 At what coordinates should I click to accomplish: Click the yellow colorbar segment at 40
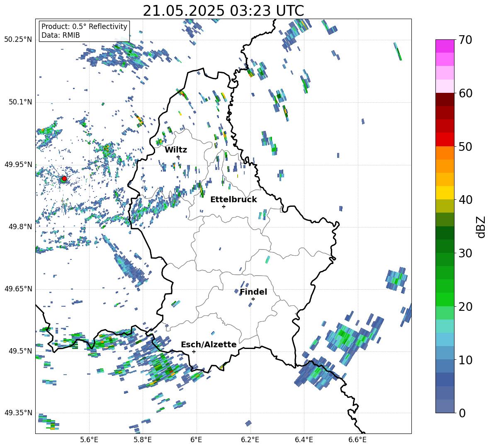tap(445, 193)
